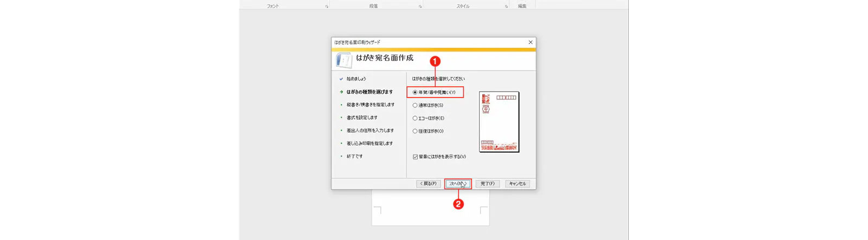
Task: Choose the 通常はがき option
Action: [415, 105]
